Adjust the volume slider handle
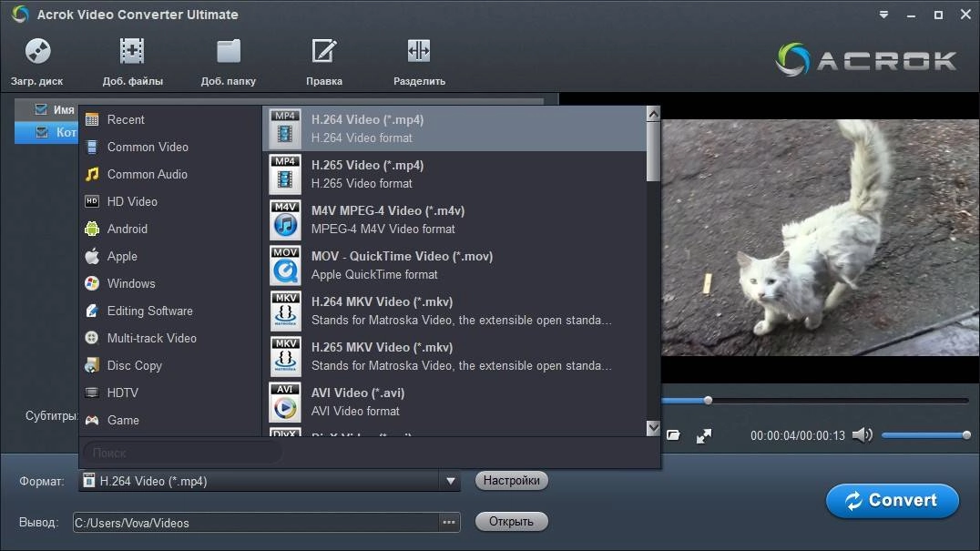 966,434
